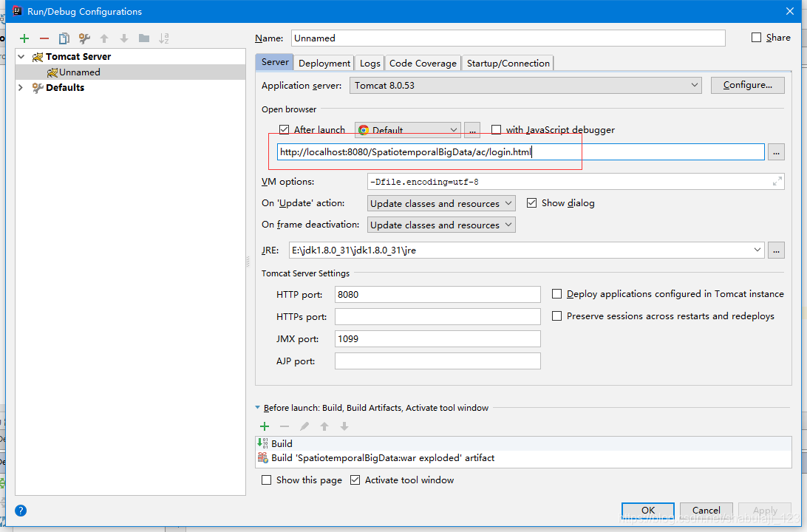Open edit defaults wrench icon
This screenshot has height=532, width=807.
[84, 38]
